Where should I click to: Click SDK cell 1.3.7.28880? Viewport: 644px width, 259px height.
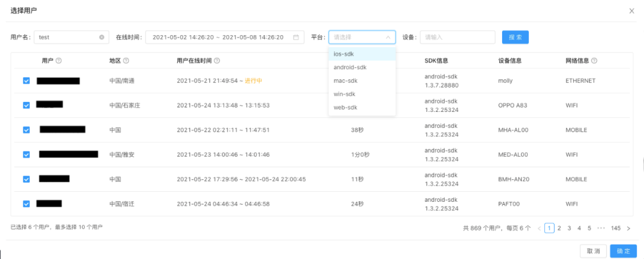(x=441, y=86)
